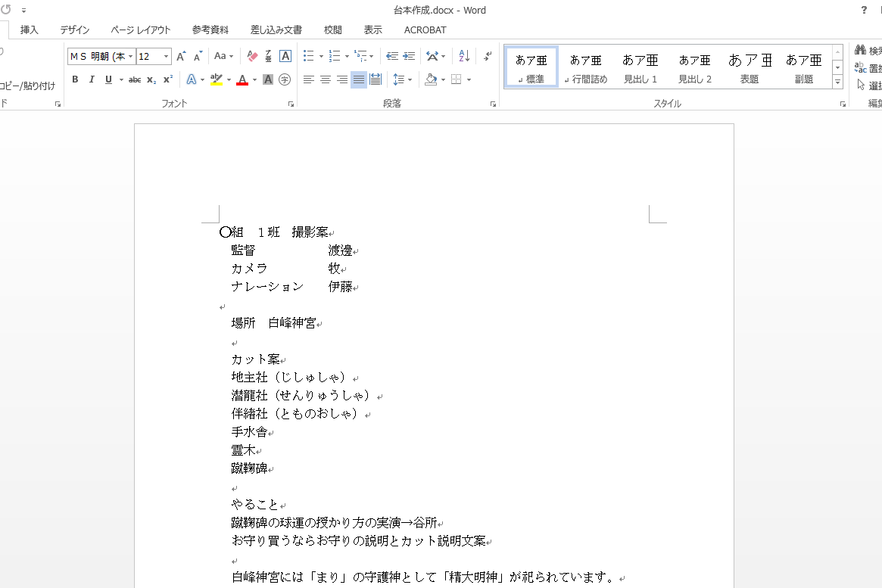
Task: Open the デザイン (Design) tab
Action: coord(75,30)
